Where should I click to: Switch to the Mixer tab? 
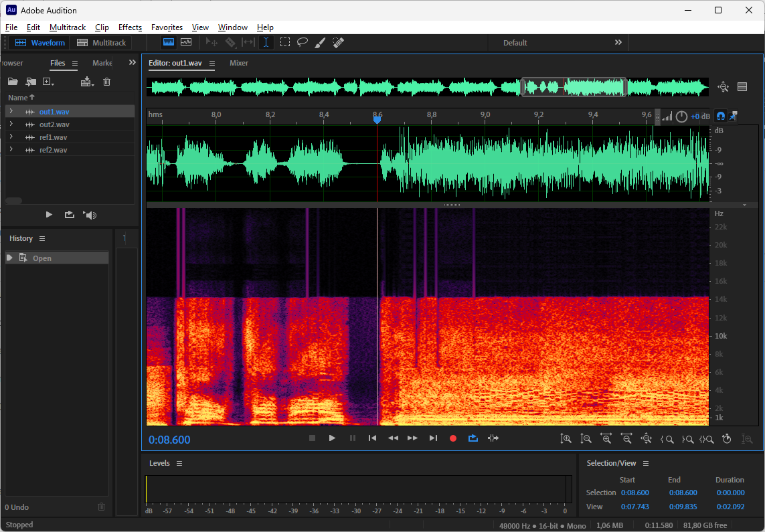pos(239,63)
